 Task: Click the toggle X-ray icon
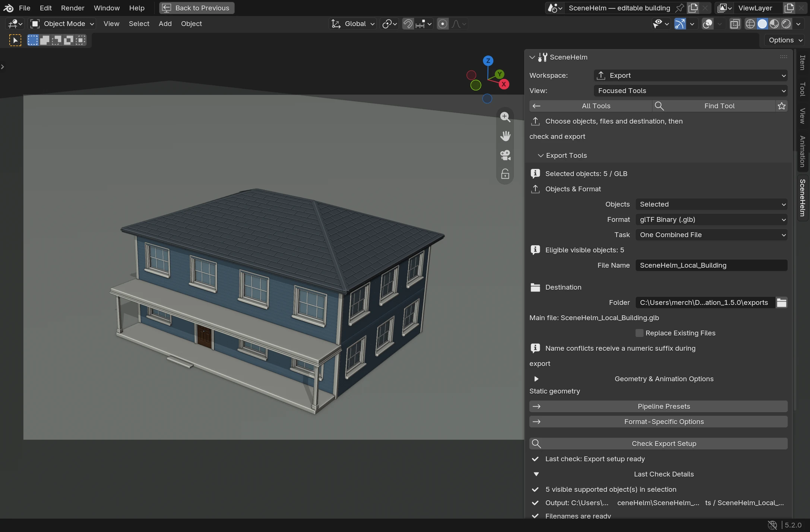734,24
